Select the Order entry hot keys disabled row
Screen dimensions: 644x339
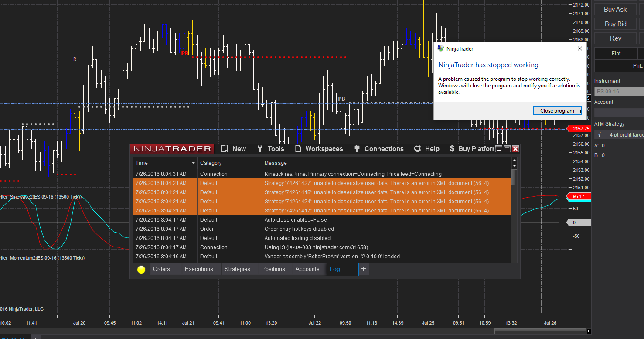pyautogui.click(x=322, y=229)
